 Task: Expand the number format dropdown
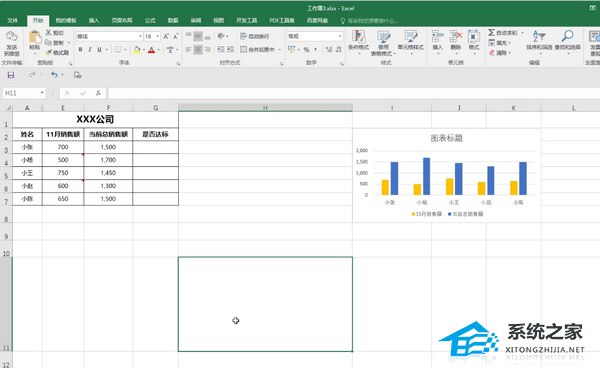coord(340,36)
